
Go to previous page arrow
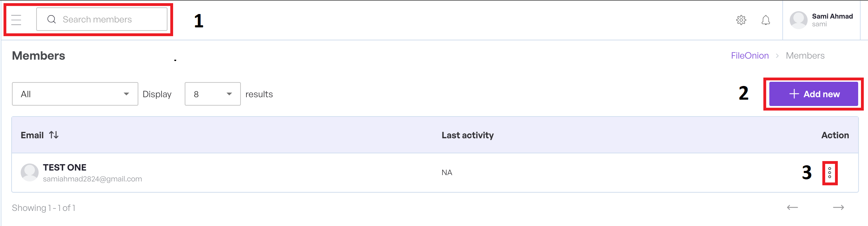[x=792, y=207]
